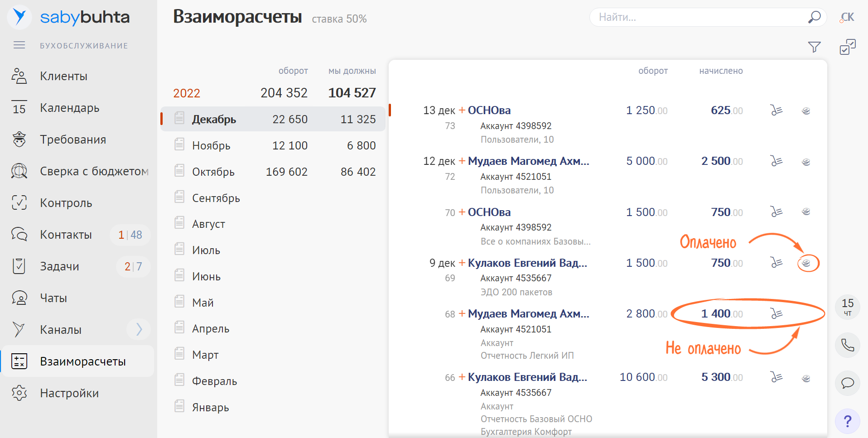The height and width of the screenshot is (438, 868).
Task: Open the help question mark button
Action: [847, 421]
